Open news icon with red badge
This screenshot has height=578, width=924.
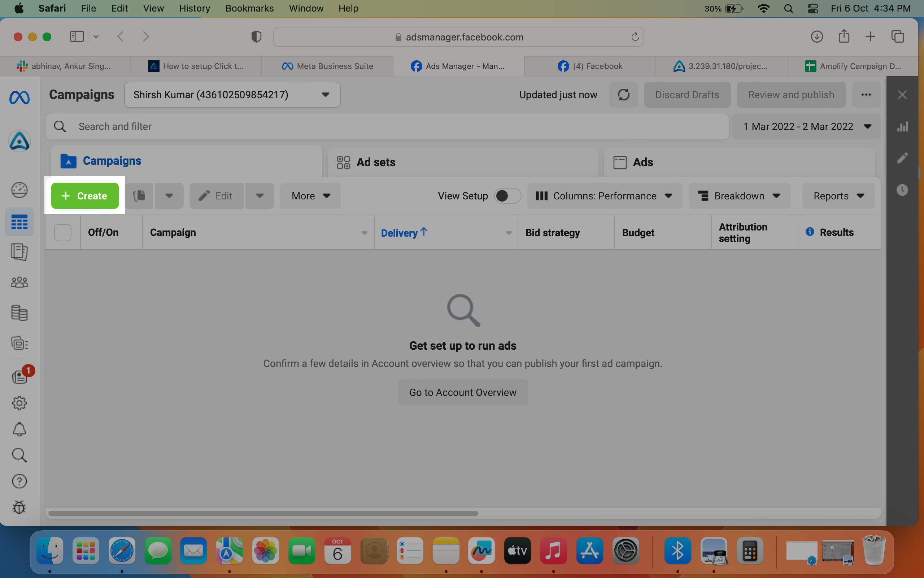pyautogui.click(x=19, y=377)
